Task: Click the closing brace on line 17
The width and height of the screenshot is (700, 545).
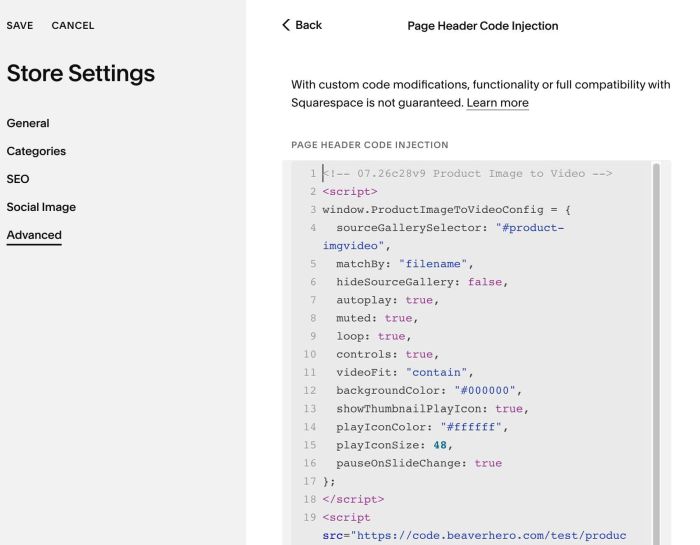Action: click(x=326, y=481)
